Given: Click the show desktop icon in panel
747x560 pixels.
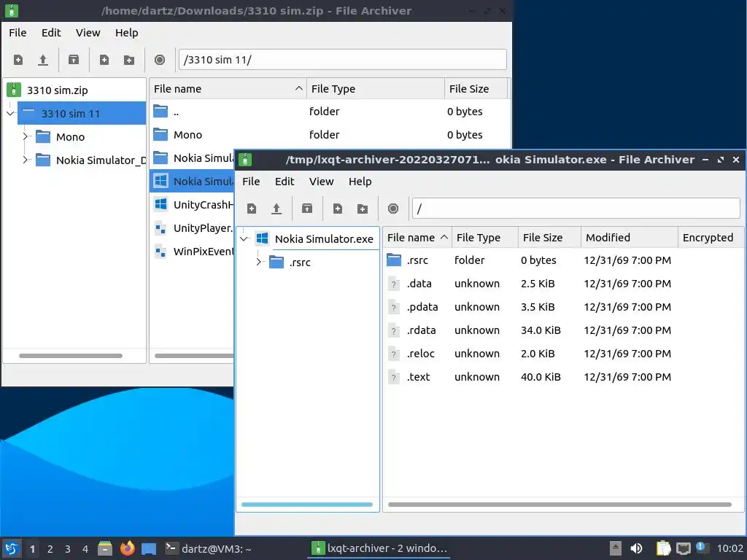Looking at the screenshot, I should coord(149,548).
